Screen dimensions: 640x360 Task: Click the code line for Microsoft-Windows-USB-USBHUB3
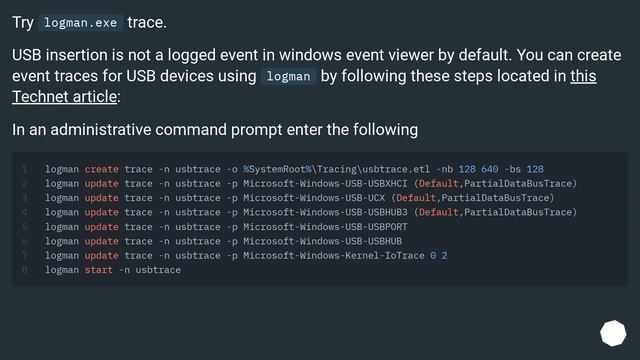pos(311,212)
